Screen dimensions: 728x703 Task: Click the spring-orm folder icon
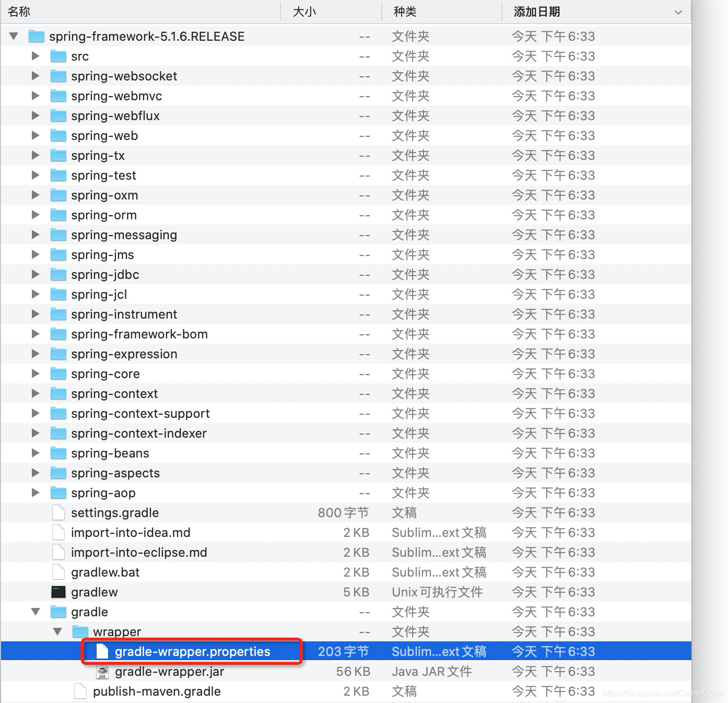(x=58, y=215)
